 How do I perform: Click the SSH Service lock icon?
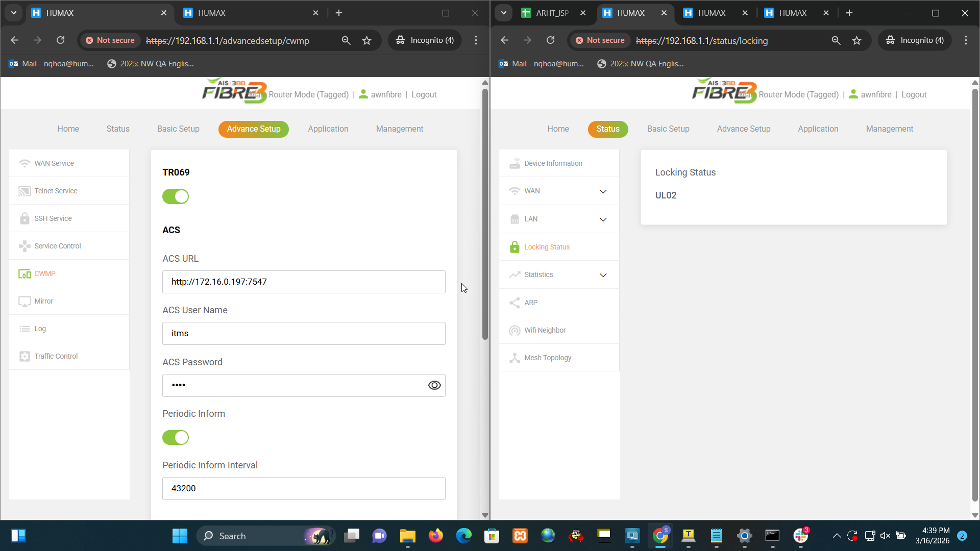(24, 218)
